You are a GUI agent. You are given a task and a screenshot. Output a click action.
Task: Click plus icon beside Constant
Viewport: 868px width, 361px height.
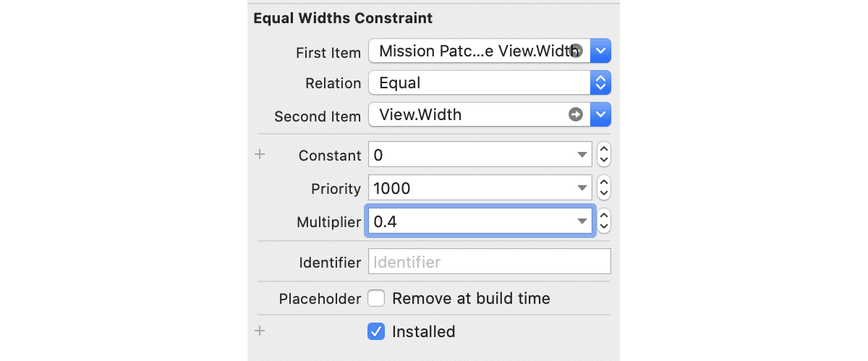(261, 155)
